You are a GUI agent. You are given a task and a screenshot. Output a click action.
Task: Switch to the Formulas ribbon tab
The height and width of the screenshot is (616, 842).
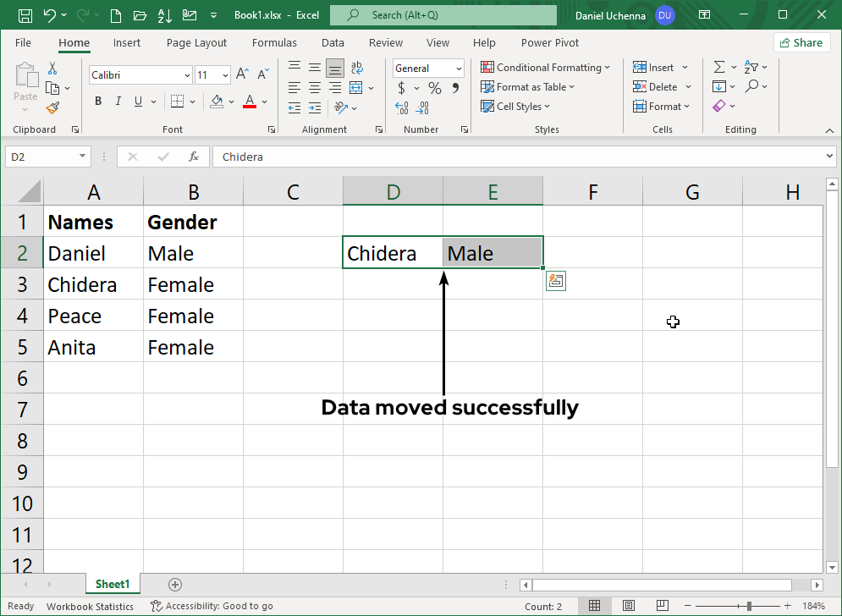click(274, 42)
